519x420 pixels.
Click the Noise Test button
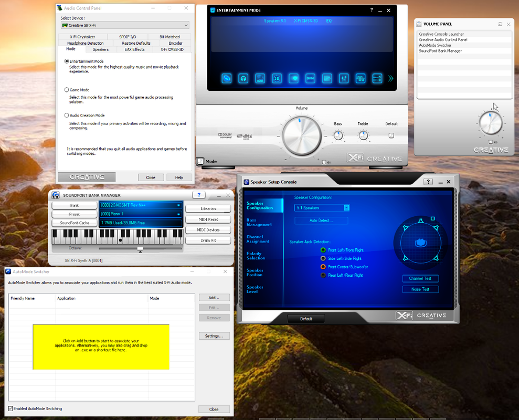(x=420, y=289)
